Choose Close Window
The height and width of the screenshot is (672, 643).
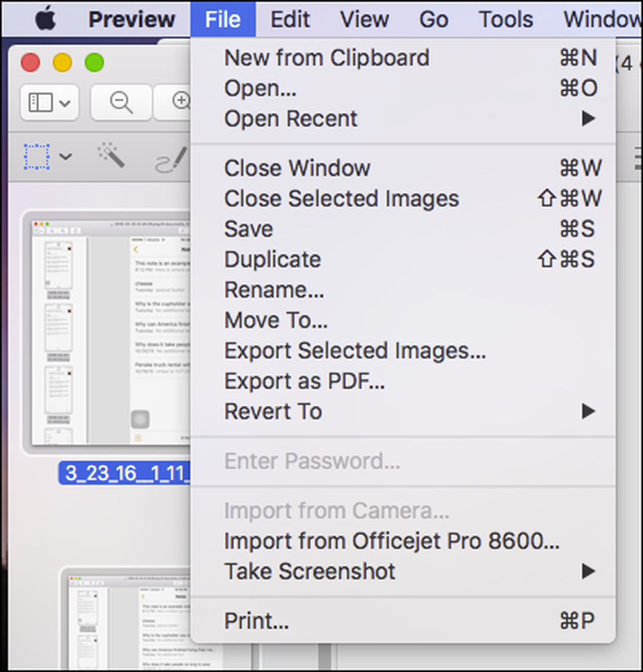pos(403,167)
